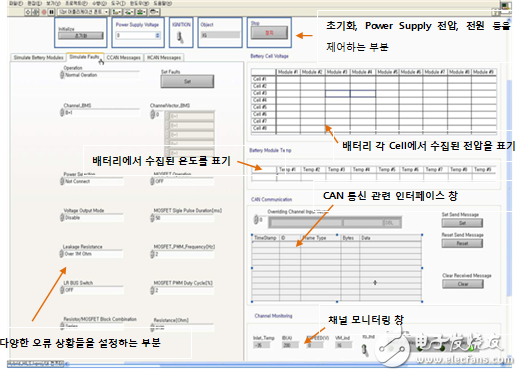Click the vertical scrollbar on the right edge
The width and height of the screenshot is (522, 376).
coord(509,187)
